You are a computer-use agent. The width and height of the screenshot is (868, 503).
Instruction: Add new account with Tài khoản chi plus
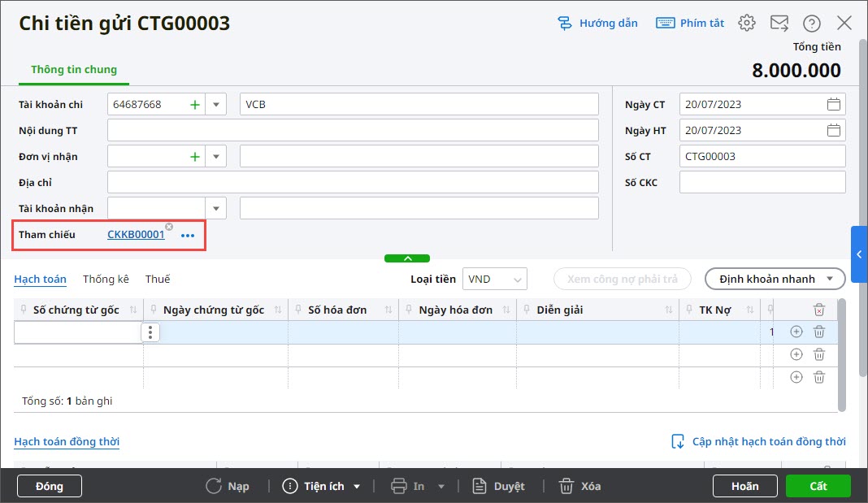click(x=194, y=105)
